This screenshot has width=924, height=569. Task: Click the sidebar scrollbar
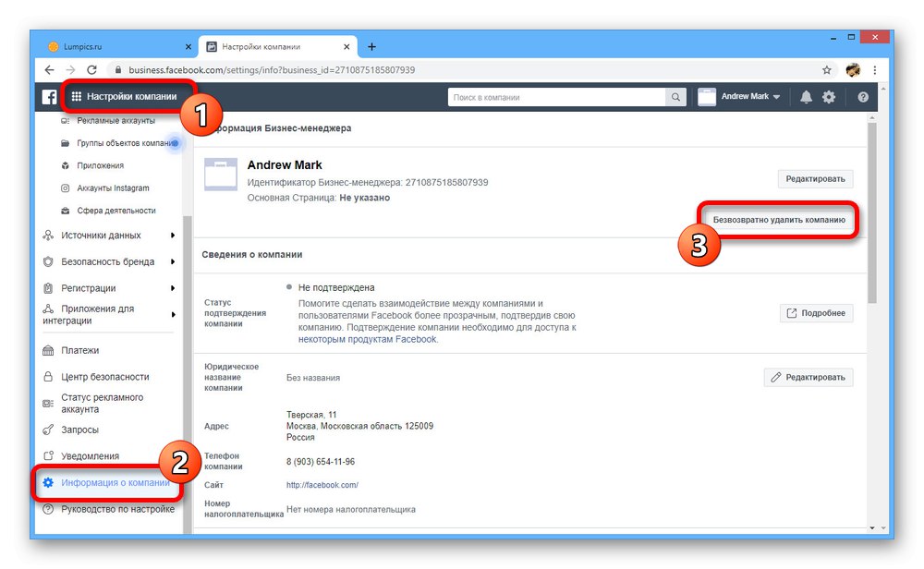coord(187,374)
